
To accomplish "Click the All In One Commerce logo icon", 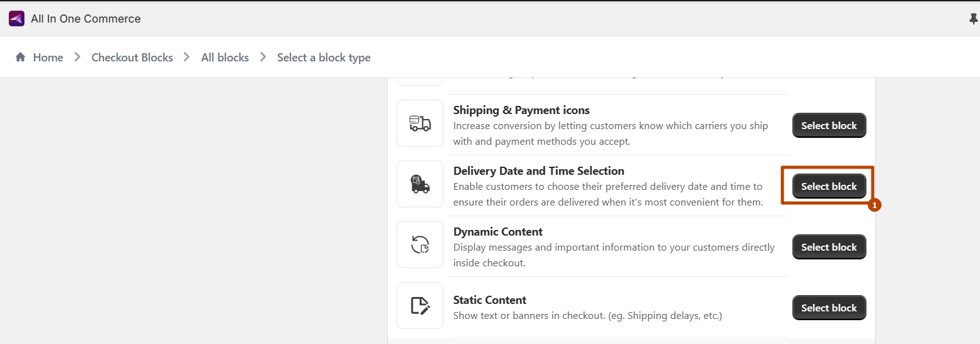I will coord(16,19).
